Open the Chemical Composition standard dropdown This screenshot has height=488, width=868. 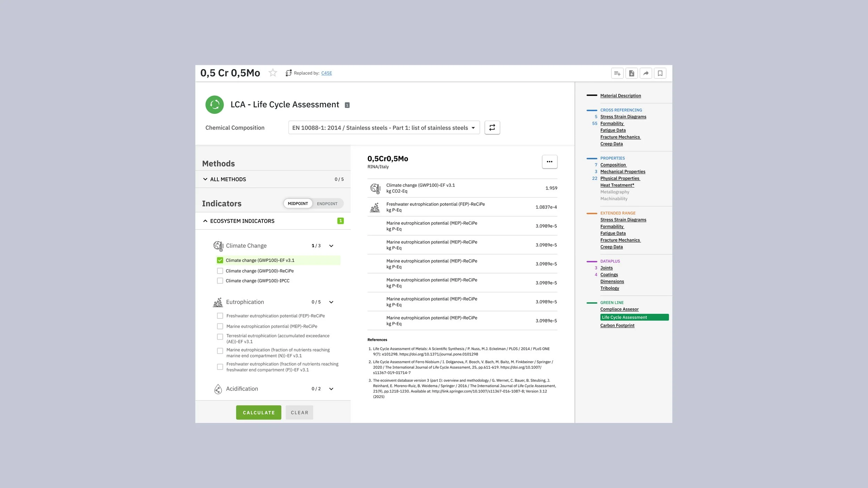[384, 128]
